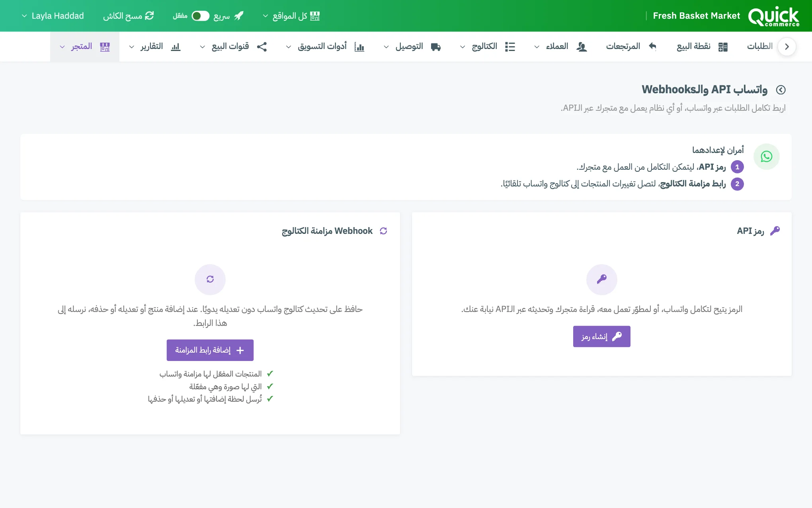Open the Layla Haddad user menu

(x=53, y=16)
